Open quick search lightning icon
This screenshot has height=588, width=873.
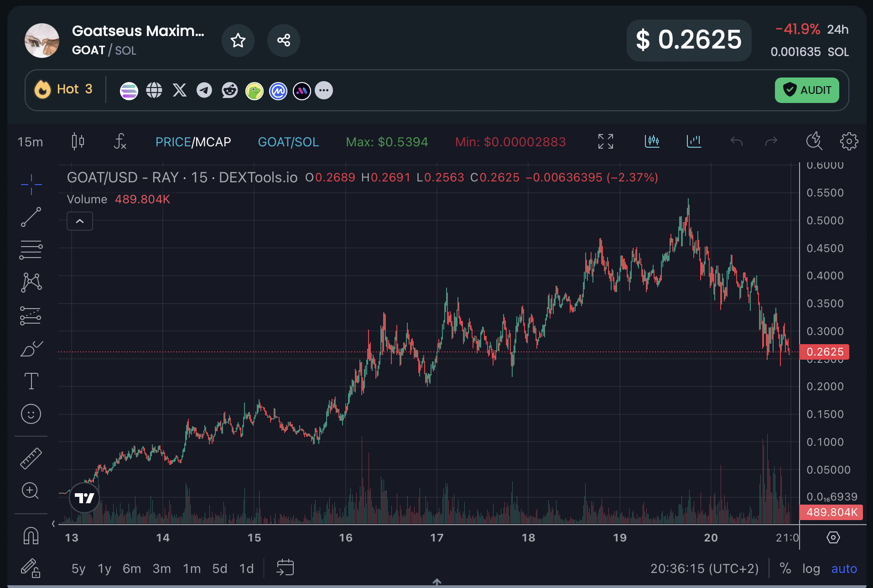click(814, 141)
